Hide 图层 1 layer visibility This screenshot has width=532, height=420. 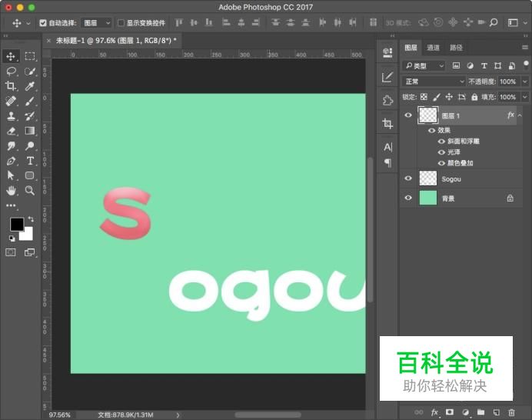408,115
